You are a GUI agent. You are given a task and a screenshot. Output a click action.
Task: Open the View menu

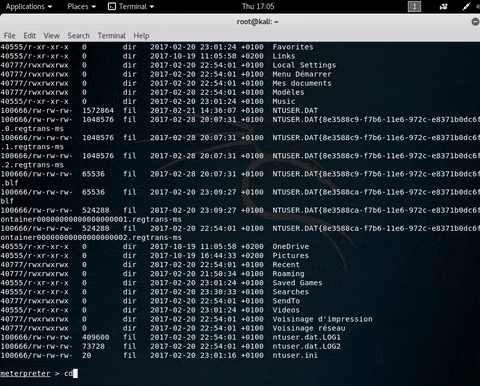pos(52,36)
